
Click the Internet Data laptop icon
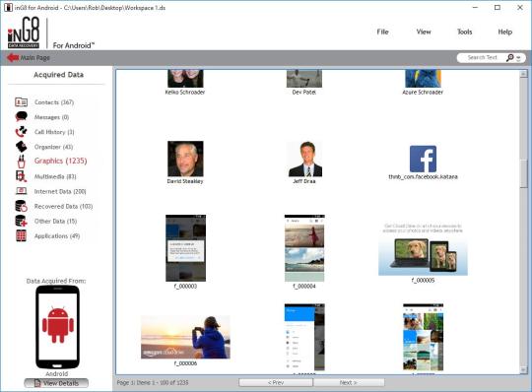point(21,191)
